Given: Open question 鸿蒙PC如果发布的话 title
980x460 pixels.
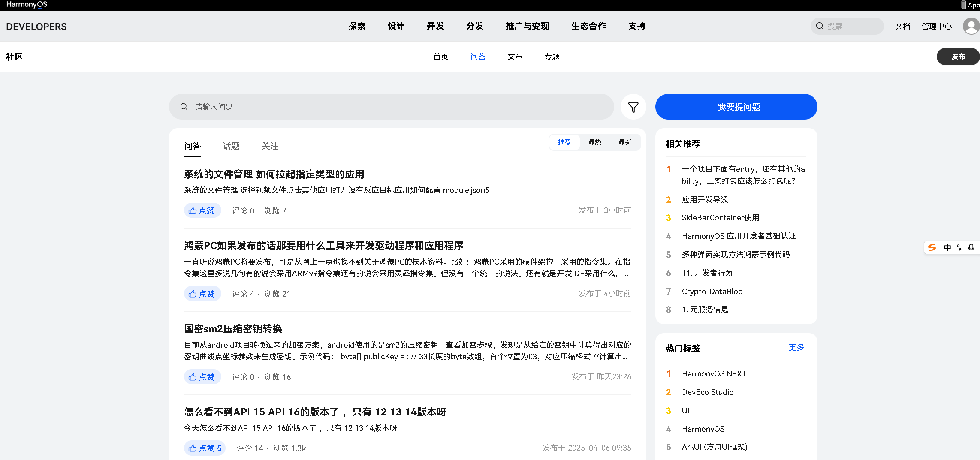Looking at the screenshot, I should [324, 246].
